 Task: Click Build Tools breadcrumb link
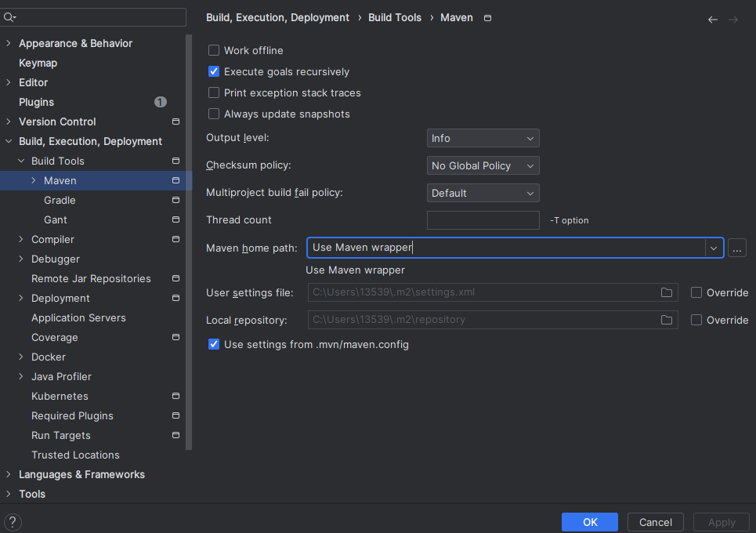click(x=395, y=18)
